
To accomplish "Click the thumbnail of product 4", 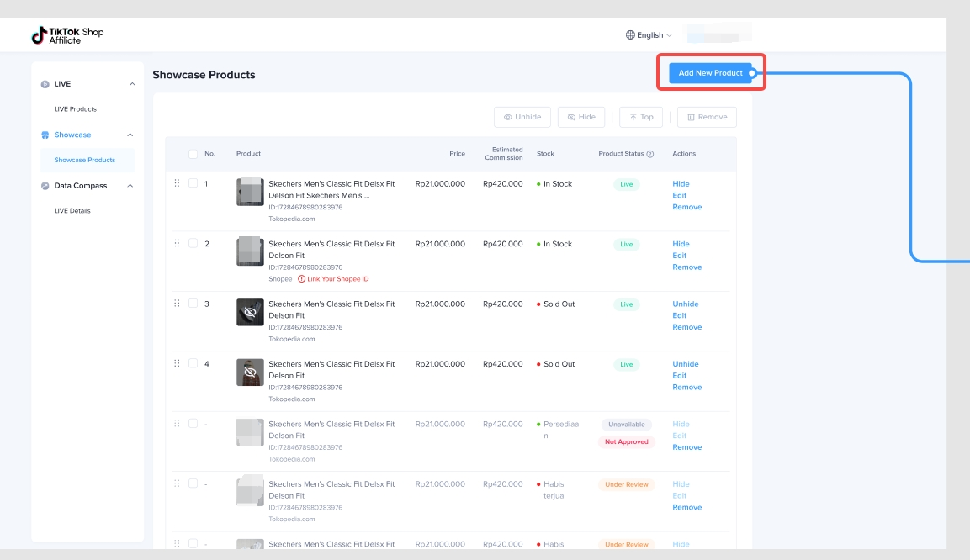I will 250,372.
